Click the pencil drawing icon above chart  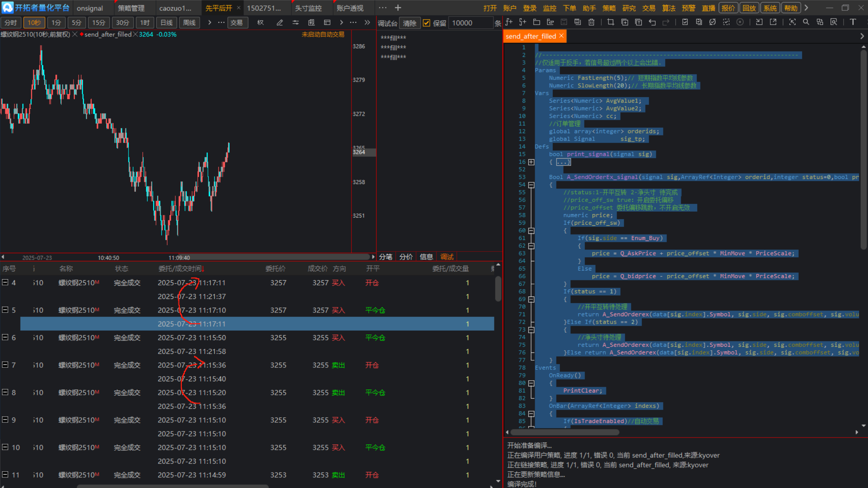[x=279, y=23]
